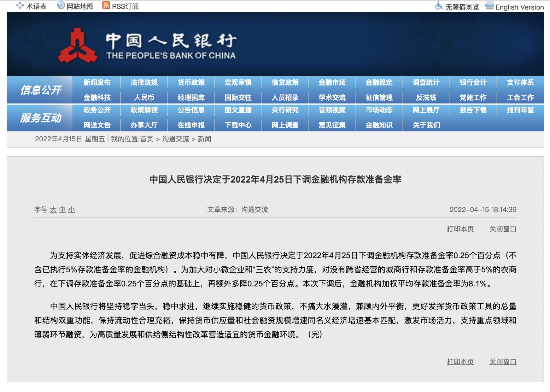Open the 货币政策 menu item
The image size is (550, 392).
pyautogui.click(x=191, y=83)
